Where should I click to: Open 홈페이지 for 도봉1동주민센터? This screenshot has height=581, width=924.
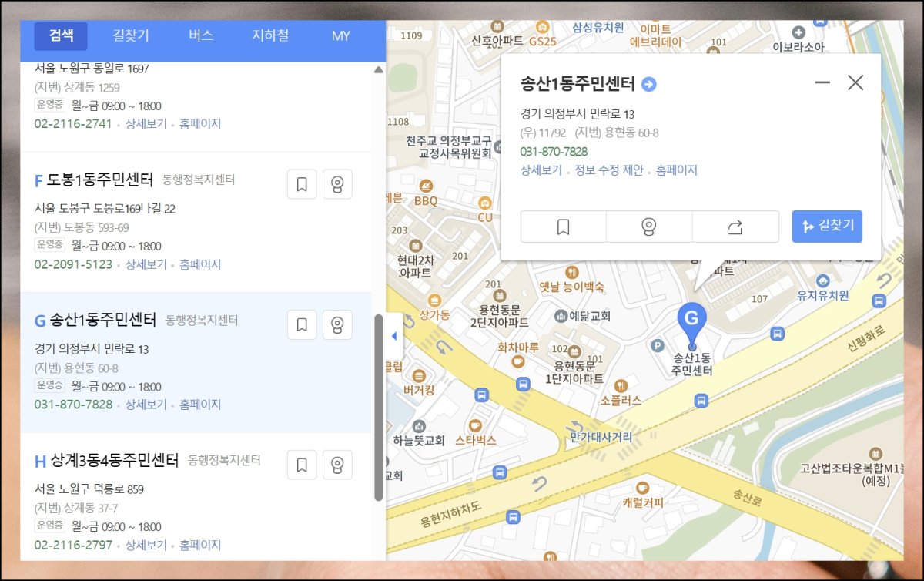pyautogui.click(x=200, y=264)
